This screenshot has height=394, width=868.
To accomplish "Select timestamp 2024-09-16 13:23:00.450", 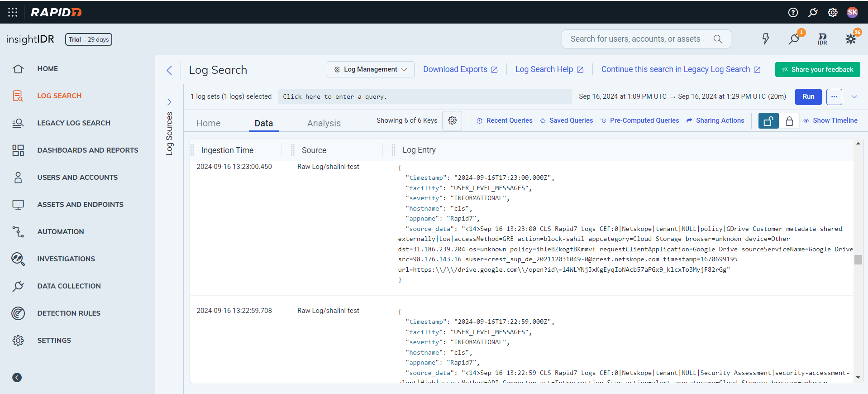I will (x=234, y=167).
